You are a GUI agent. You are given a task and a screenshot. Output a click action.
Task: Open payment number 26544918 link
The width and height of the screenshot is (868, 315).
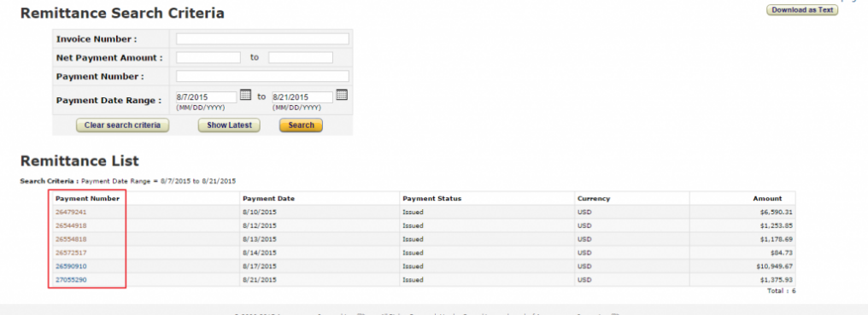coord(71,226)
